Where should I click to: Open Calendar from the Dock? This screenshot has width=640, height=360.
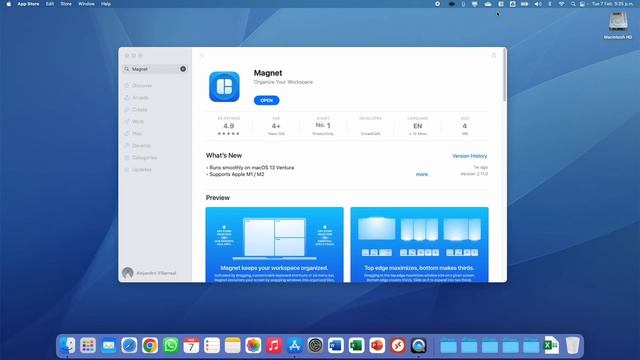point(191,346)
